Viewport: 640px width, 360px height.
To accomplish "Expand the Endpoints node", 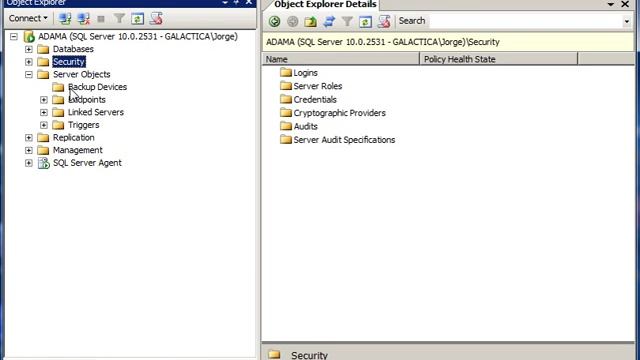I will click(44, 100).
